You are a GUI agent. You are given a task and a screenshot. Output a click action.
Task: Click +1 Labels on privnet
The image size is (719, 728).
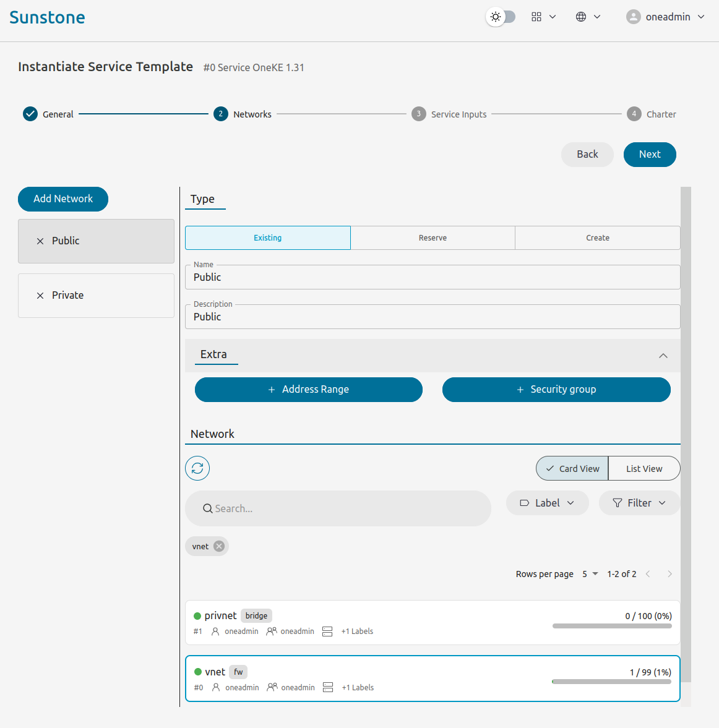click(x=357, y=632)
